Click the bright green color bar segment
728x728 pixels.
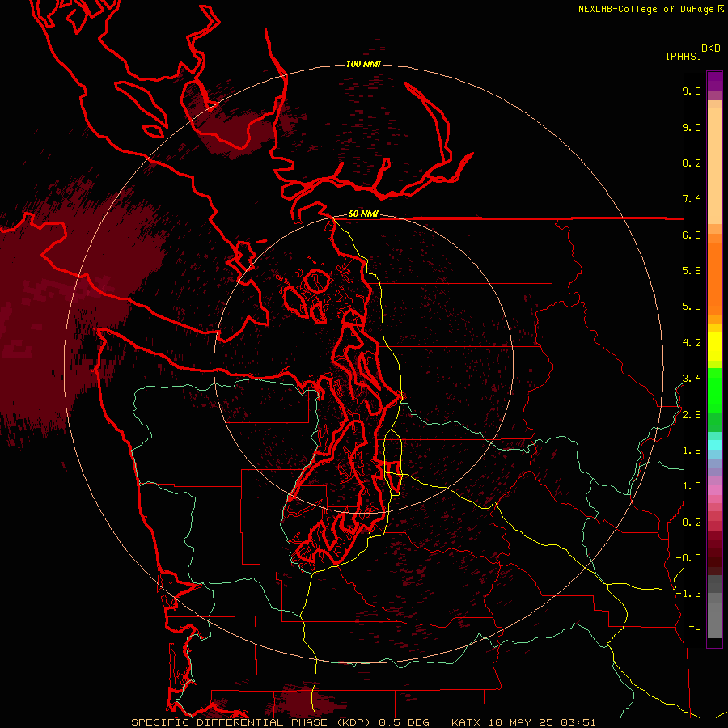tap(714, 390)
